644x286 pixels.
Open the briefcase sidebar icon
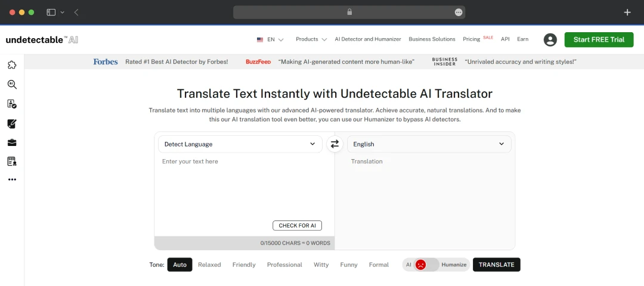[x=12, y=143]
